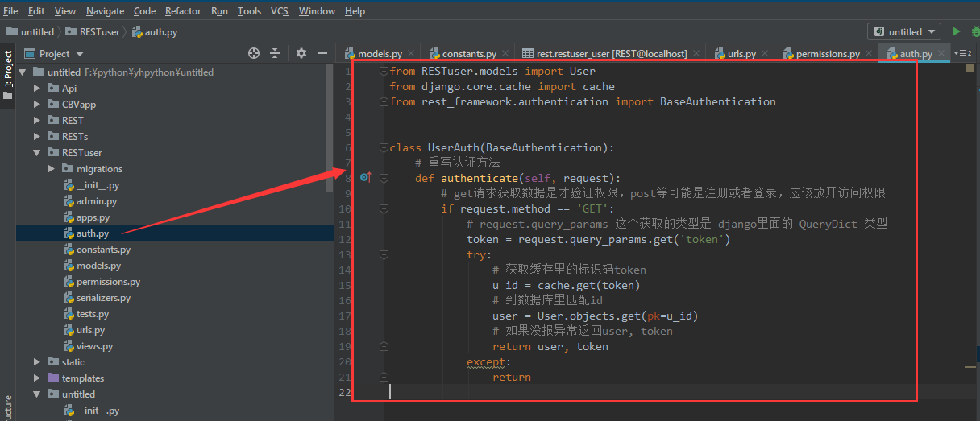
Task: Collapse the root untitled project node
Action: click(x=23, y=72)
